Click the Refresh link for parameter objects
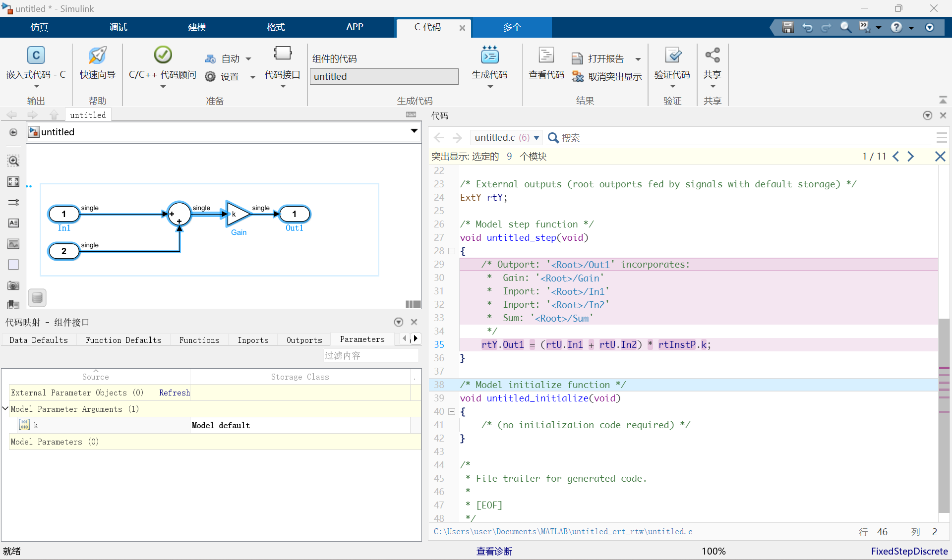 click(x=175, y=392)
